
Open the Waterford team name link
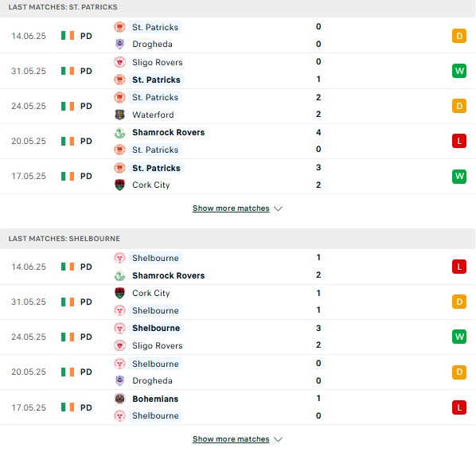[153, 115]
